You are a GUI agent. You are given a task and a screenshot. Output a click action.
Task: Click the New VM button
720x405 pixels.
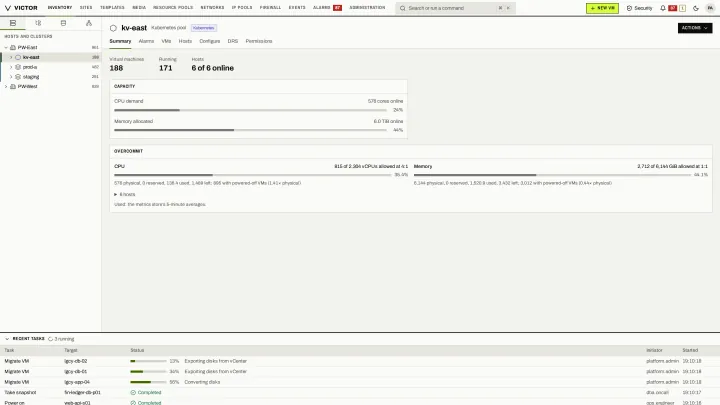(602, 8)
